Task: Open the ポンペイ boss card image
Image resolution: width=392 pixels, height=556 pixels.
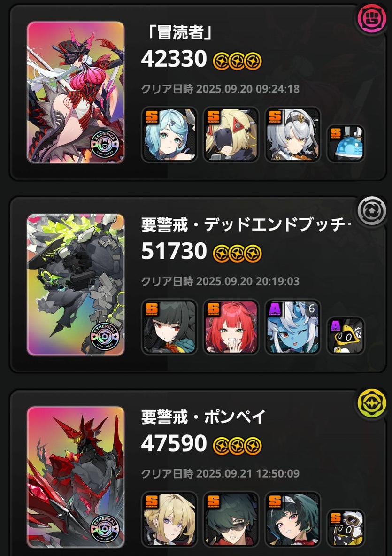Action: pyautogui.click(x=76, y=477)
